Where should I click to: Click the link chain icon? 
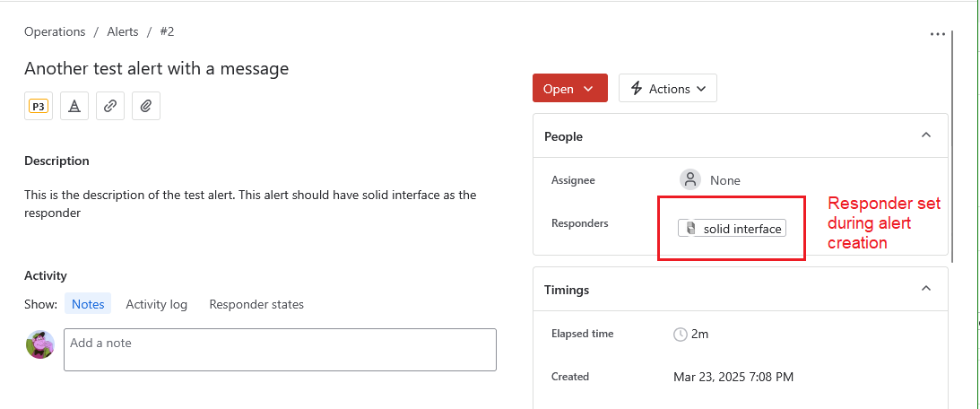tap(110, 106)
